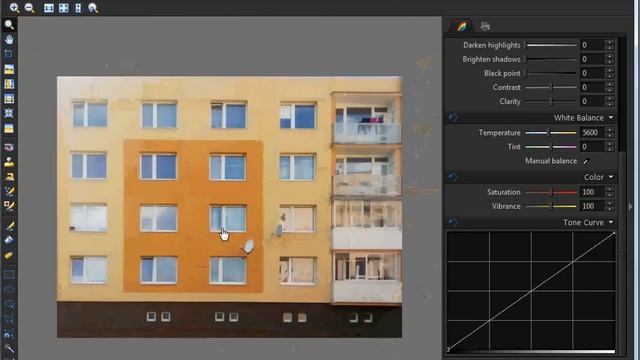640x360 pixels.
Task: Switch to the rainbow adjustments tab
Action: (461, 26)
